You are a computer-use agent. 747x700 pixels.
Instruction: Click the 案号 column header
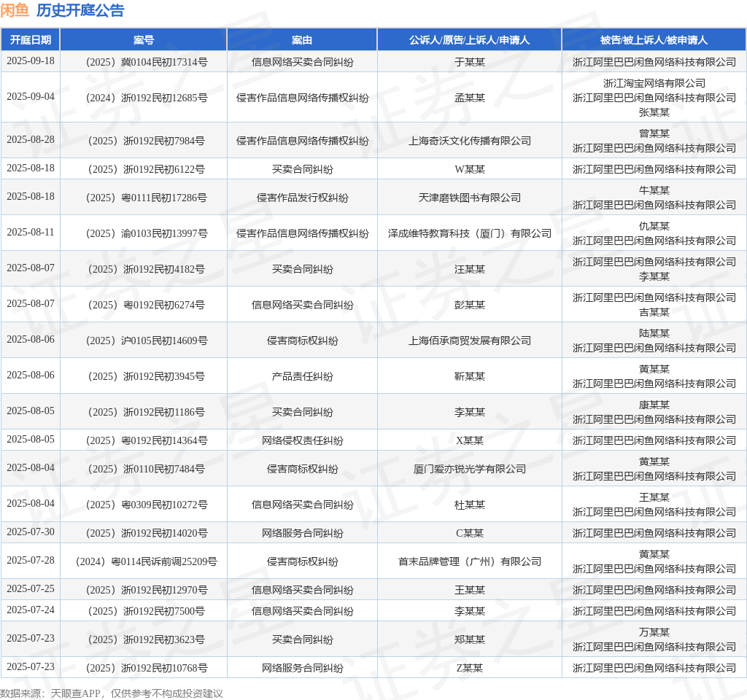(x=144, y=40)
